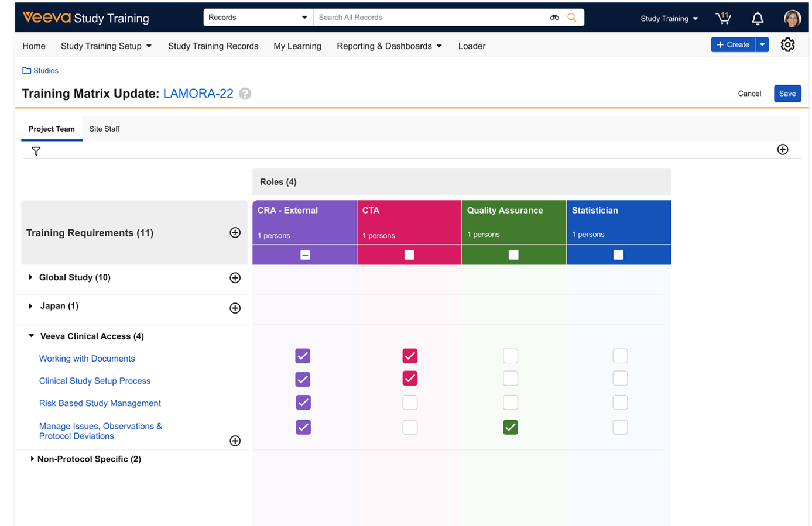Collapse the Veeva Clinical Access group

[32, 336]
